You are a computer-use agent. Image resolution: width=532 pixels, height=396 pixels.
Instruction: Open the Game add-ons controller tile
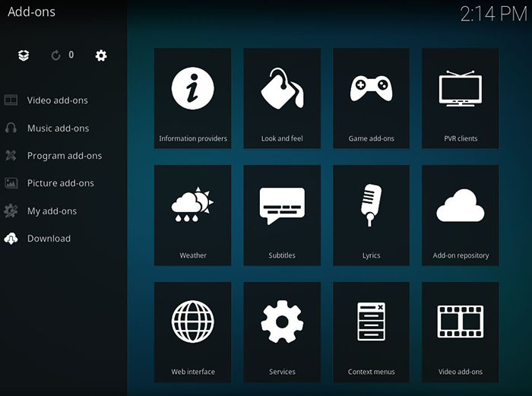pyautogui.click(x=371, y=98)
